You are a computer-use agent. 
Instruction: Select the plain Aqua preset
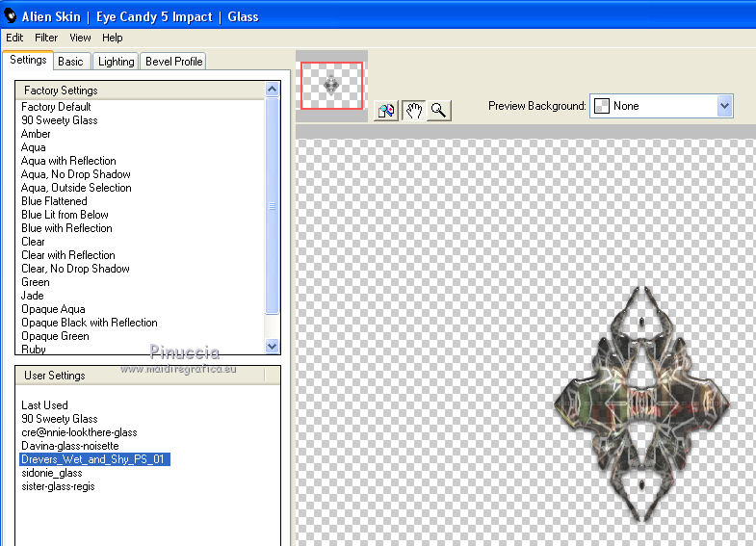(34, 147)
